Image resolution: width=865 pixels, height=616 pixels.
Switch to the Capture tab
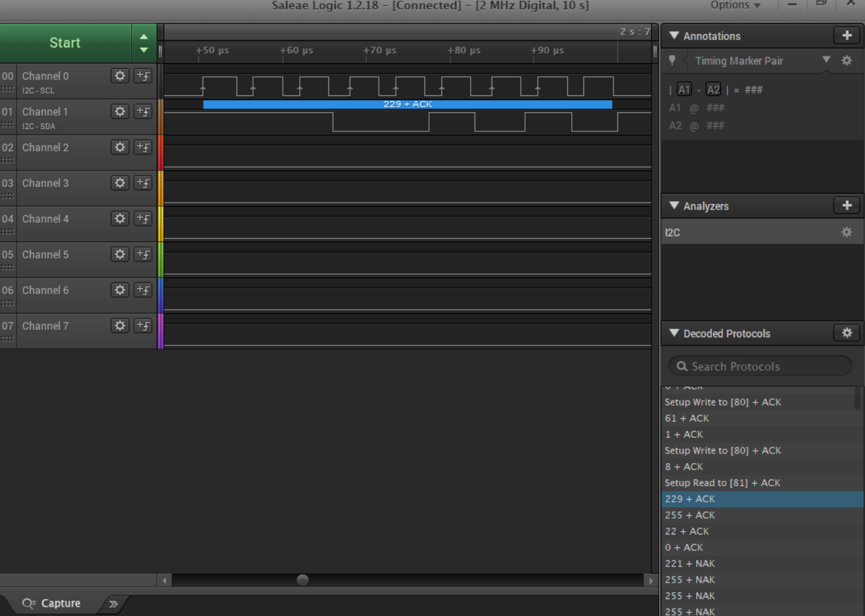52,604
